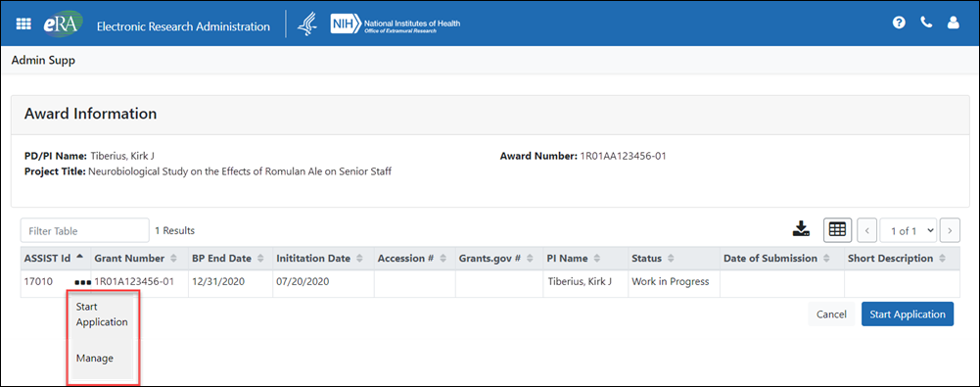Sort by PI Name column

[x=585, y=259]
